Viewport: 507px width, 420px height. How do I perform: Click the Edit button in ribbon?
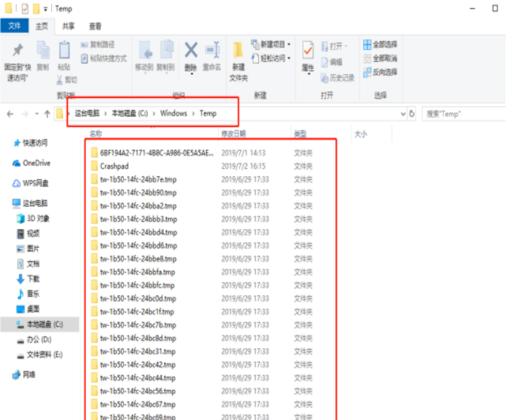332,62
